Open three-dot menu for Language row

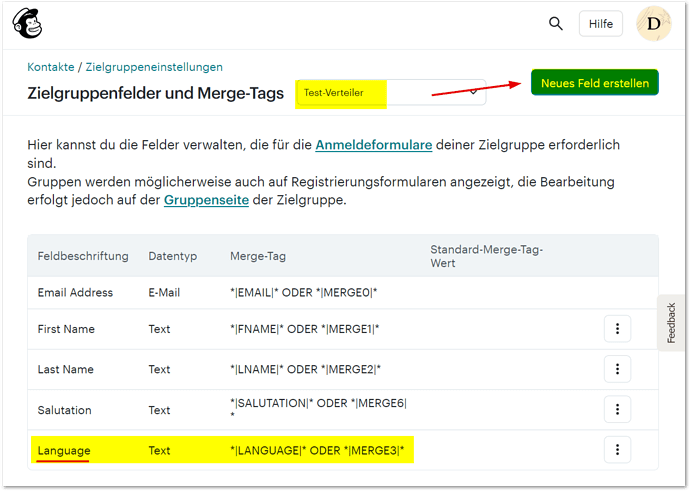(x=617, y=451)
